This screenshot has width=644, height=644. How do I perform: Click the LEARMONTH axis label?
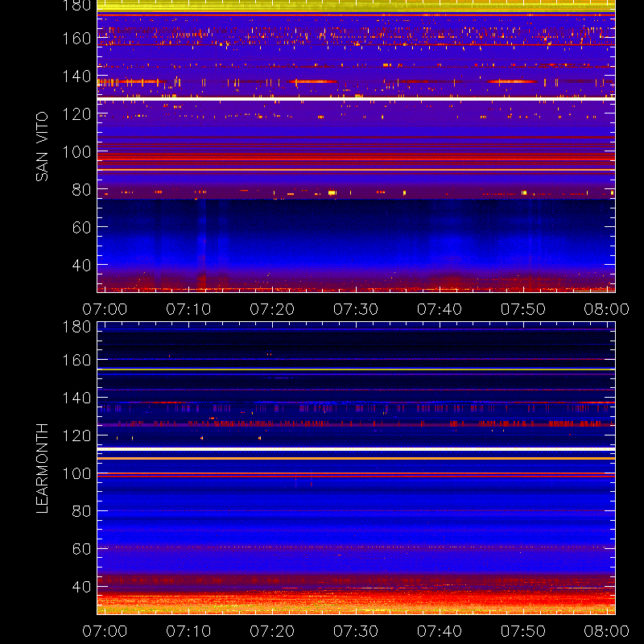pyautogui.click(x=42, y=469)
